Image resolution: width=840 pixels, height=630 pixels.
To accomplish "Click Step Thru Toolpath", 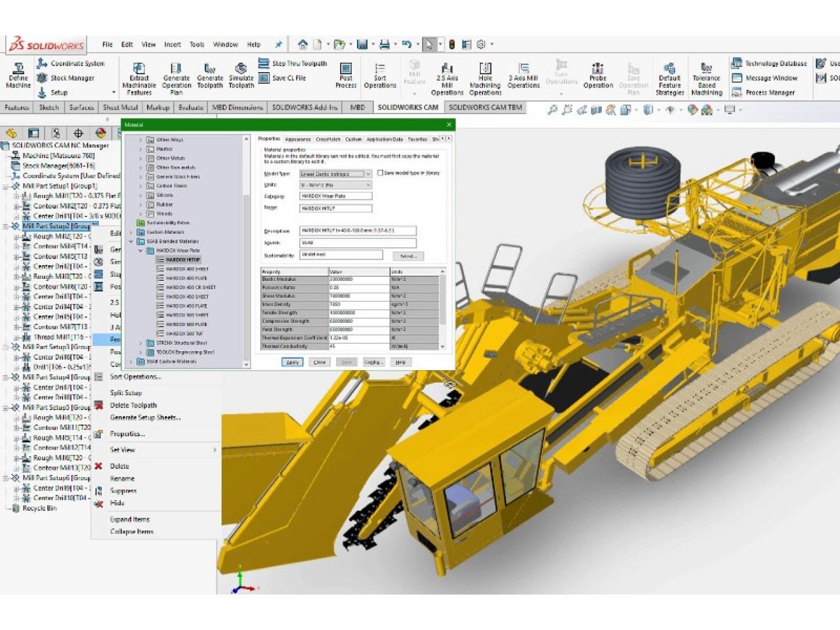I will coord(293,64).
